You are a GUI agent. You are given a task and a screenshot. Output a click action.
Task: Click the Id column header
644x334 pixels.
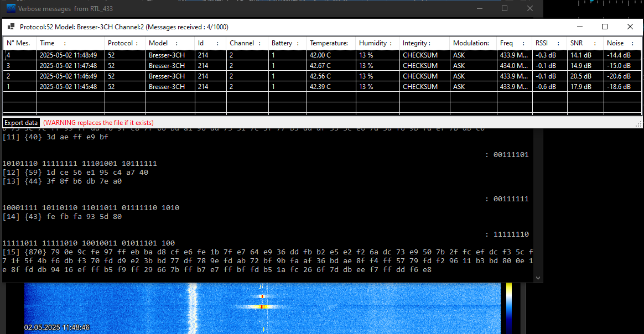point(210,43)
